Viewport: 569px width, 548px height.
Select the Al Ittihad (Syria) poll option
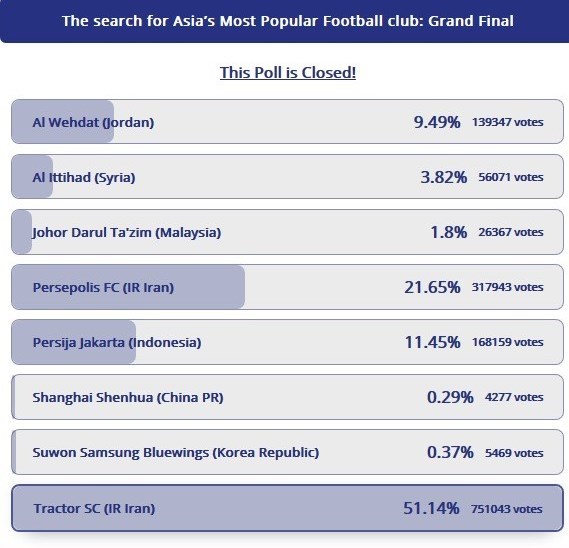coord(287,177)
